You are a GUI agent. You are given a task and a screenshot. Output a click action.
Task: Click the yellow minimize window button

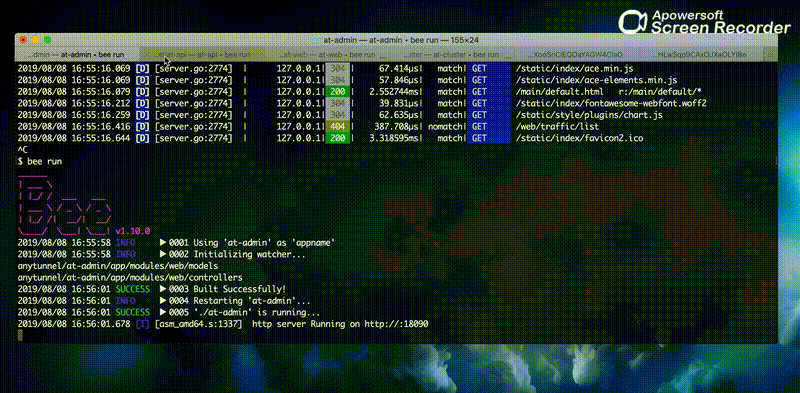pos(35,40)
